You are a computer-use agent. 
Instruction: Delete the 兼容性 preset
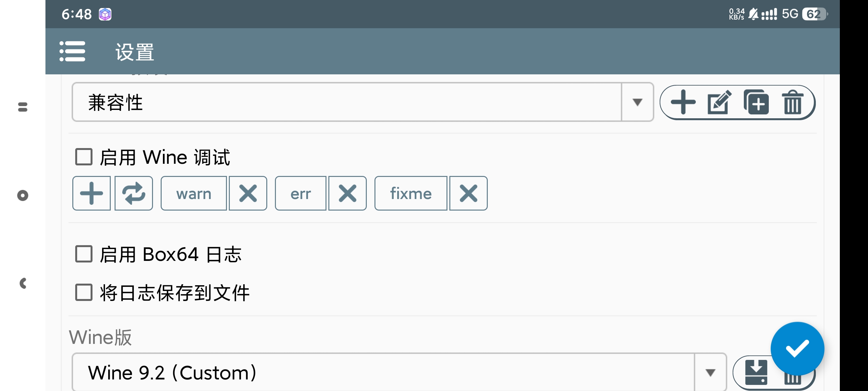792,102
